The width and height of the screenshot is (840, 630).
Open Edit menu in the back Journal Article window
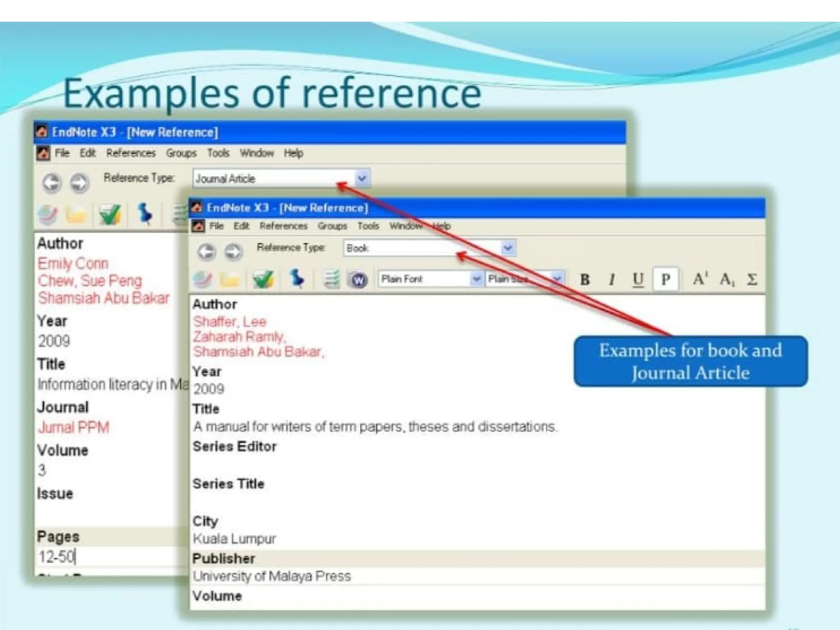coord(88,153)
